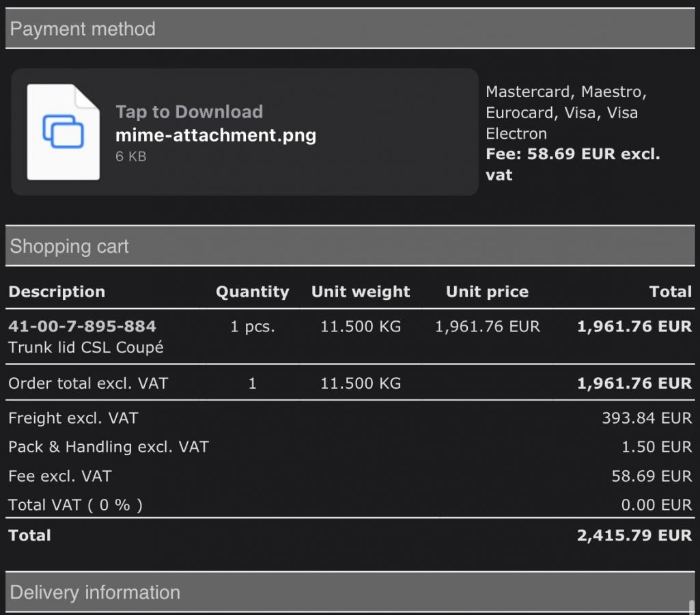Screen dimensions: 700x615
Task: Click the Delivery information section header
Action: [x=95, y=592]
